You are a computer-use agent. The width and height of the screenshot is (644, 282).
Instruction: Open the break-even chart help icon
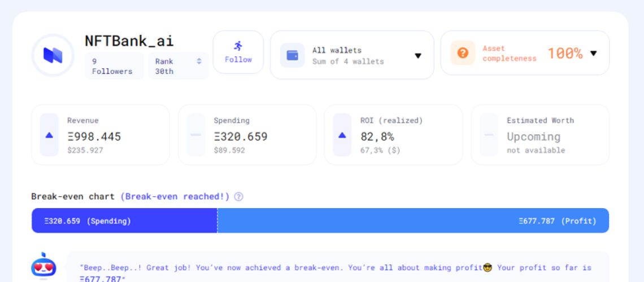coord(238,197)
